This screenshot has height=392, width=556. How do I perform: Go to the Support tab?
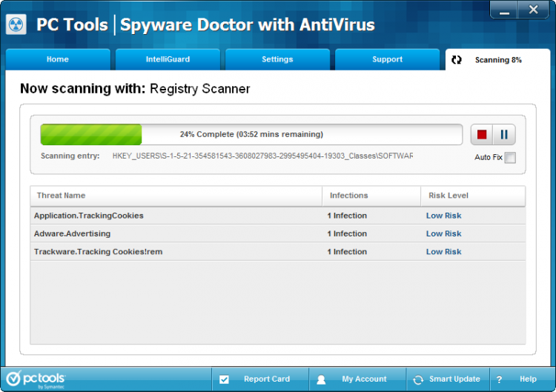pos(387,59)
